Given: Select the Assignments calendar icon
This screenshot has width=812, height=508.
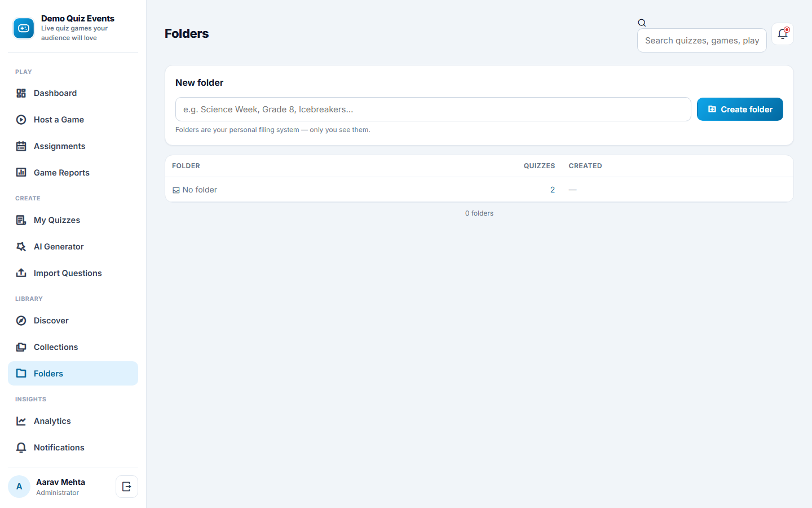Looking at the screenshot, I should point(21,146).
